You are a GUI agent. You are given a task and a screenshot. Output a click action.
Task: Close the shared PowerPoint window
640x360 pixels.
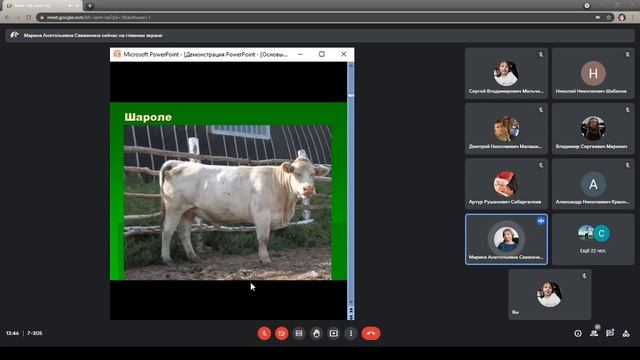pyautogui.click(x=344, y=54)
